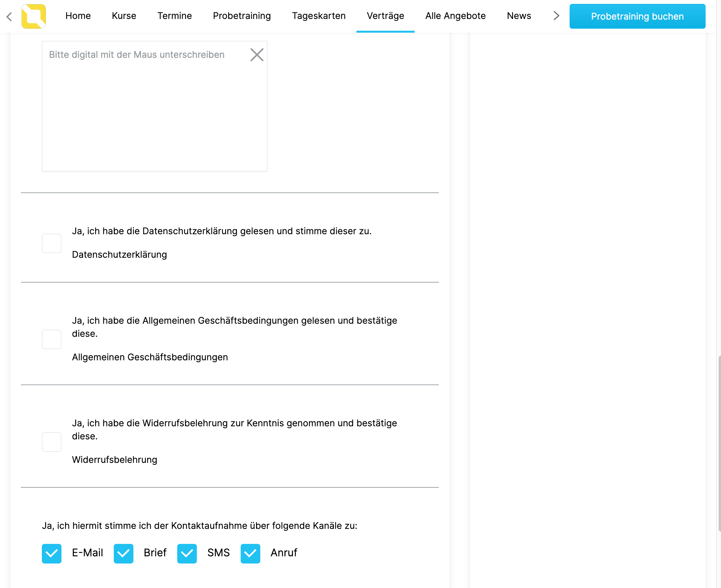Image resolution: width=721 pixels, height=588 pixels.
Task: Clear the signature with the X icon
Action: [257, 55]
